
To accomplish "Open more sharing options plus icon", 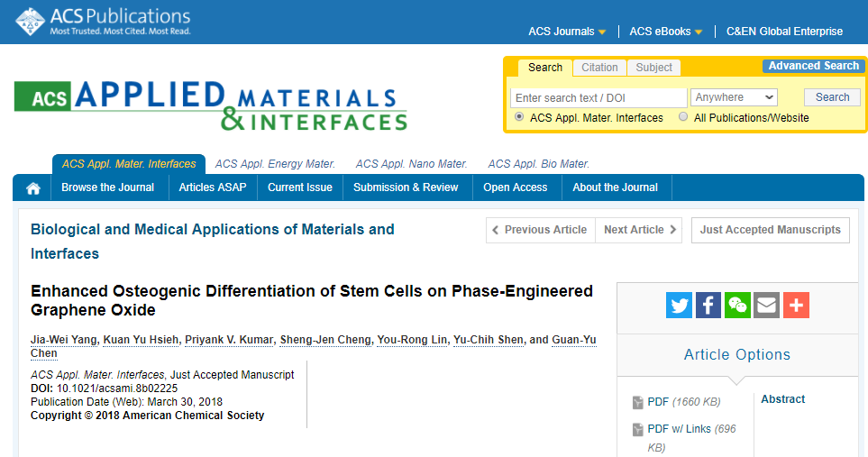I will (796, 305).
